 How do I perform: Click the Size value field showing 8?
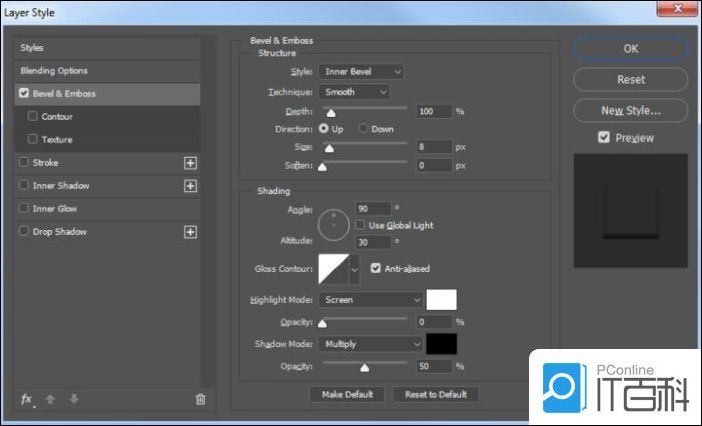(x=434, y=147)
